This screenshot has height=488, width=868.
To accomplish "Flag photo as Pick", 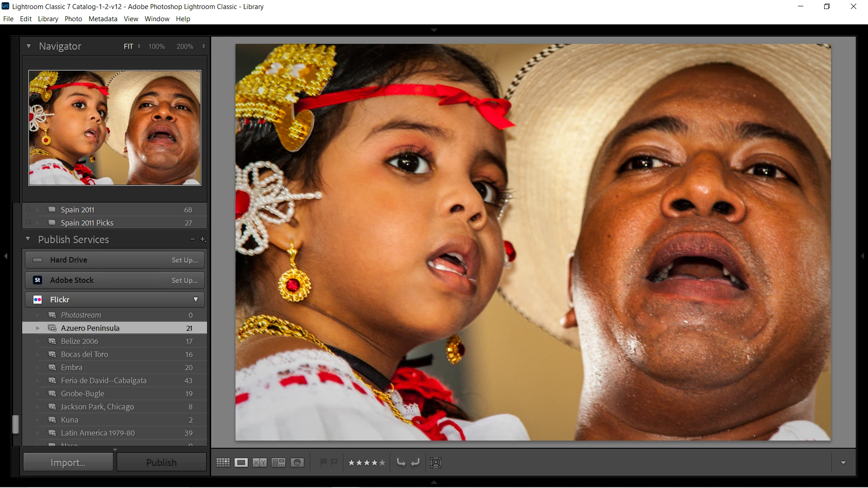I will click(324, 462).
